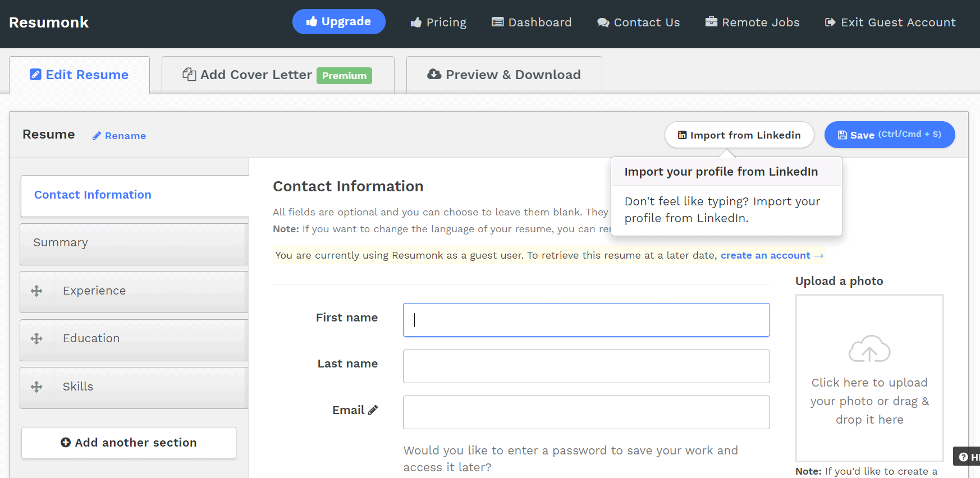Open the Edit Resume tab
This screenshot has width=980, height=478.
coord(79,75)
